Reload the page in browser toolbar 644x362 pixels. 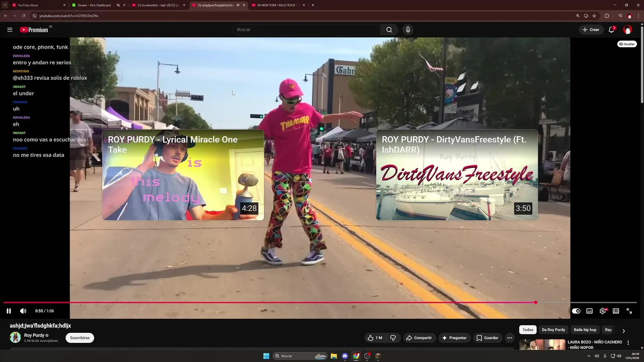click(x=23, y=16)
